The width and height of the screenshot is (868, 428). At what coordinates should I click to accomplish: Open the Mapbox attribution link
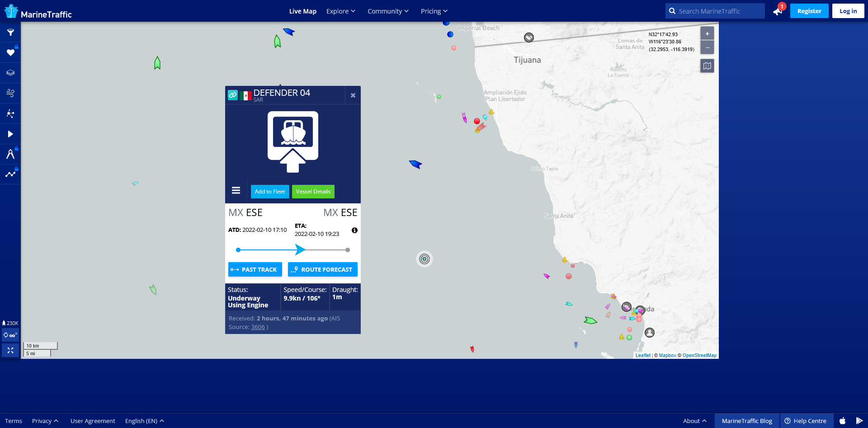click(x=667, y=355)
